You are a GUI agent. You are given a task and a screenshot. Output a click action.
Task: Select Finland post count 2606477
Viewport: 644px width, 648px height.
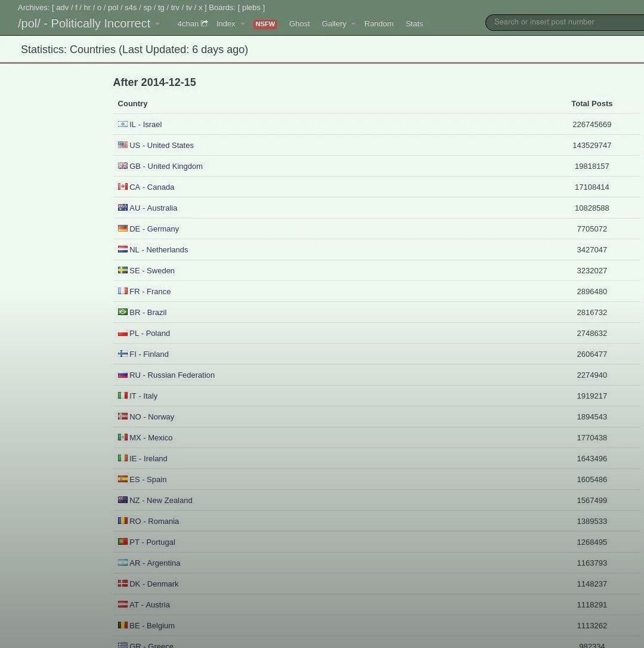(592, 354)
